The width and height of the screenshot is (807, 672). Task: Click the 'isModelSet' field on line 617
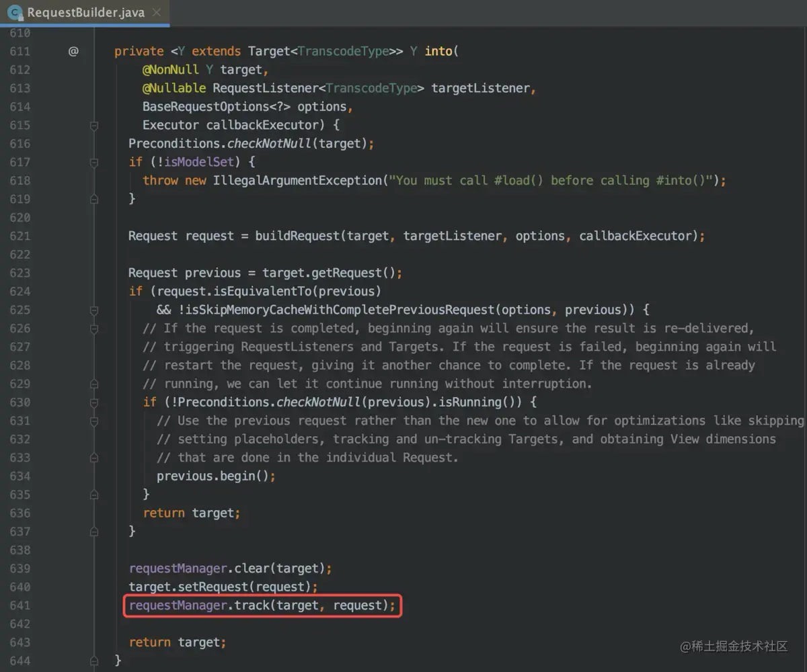click(x=199, y=162)
